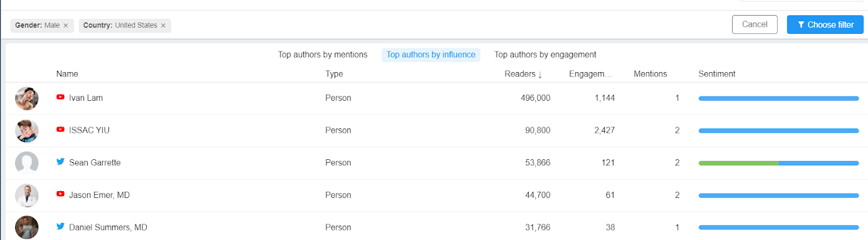Screen dimensions: 868x240
Task: Sort by the Mentions column header
Action: [651, 74]
